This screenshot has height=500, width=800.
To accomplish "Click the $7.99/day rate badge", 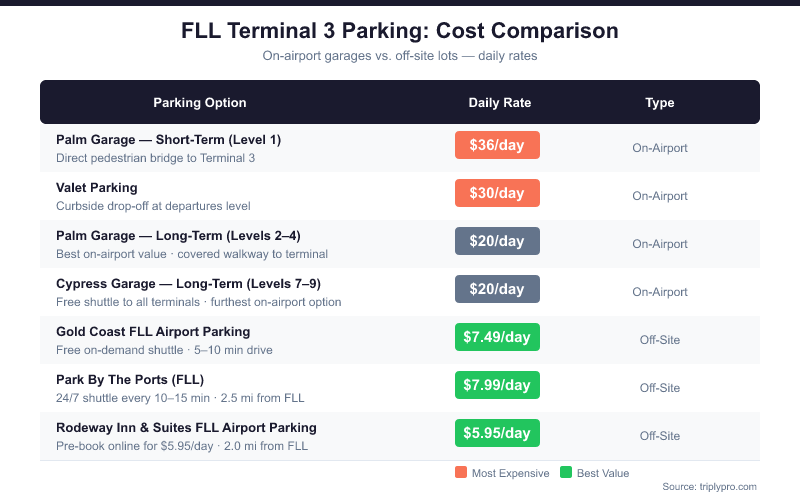I will click(497, 385).
